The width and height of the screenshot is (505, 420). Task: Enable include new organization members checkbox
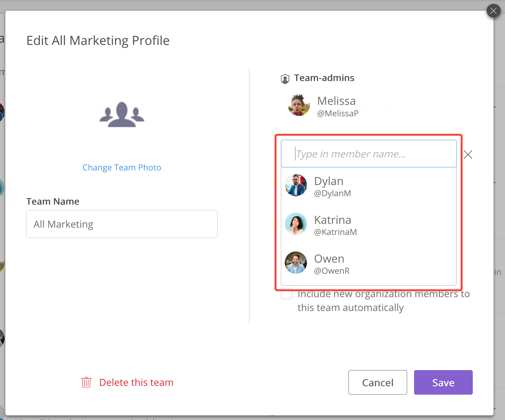pos(287,294)
